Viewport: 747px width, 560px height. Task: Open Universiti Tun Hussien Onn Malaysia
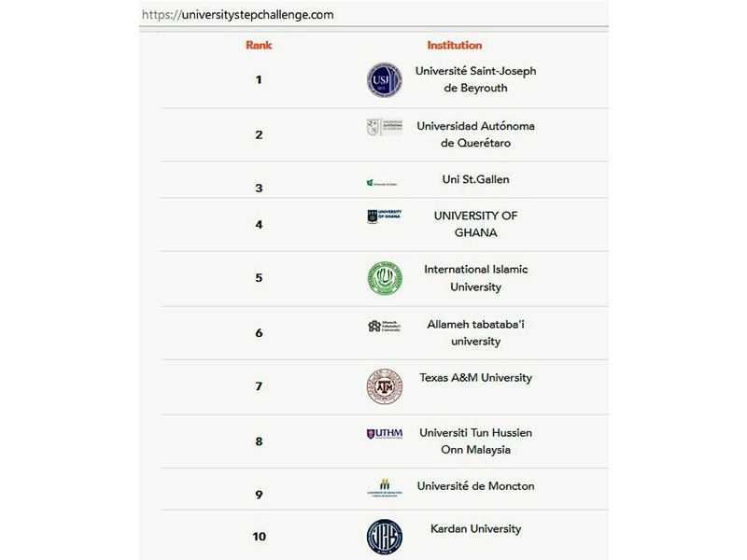pos(475,441)
